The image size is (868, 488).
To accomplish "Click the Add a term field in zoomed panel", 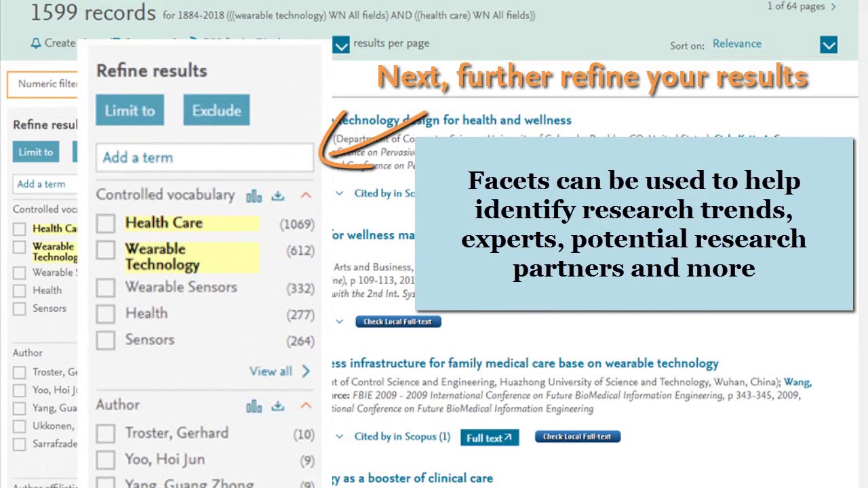I will [205, 157].
